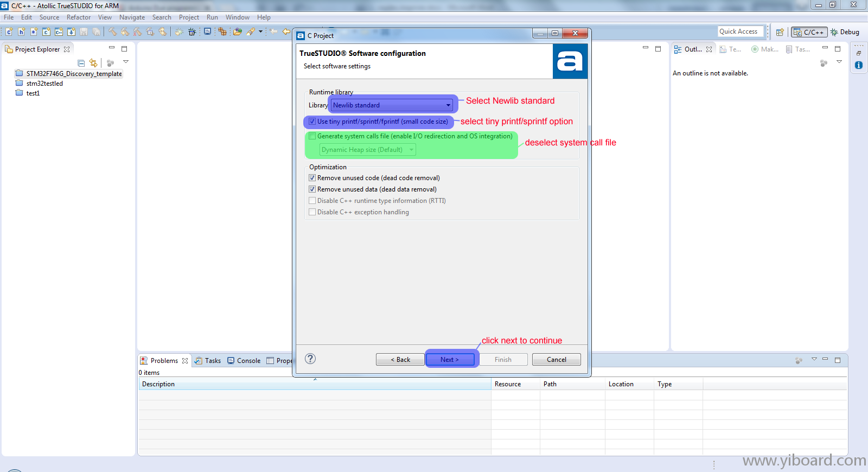The width and height of the screenshot is (868, 472).
Task: Click the Save All icon in toolbar
Action: 96,31
